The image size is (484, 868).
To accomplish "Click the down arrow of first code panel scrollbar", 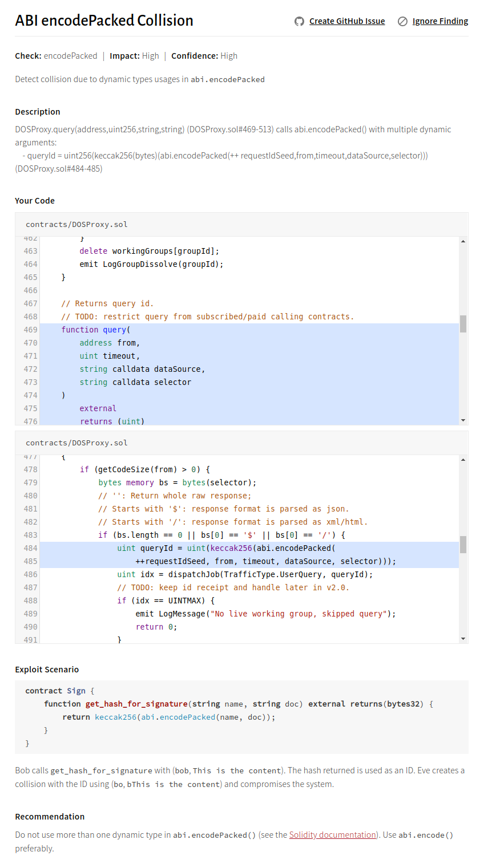I will (x=463, y=420).
